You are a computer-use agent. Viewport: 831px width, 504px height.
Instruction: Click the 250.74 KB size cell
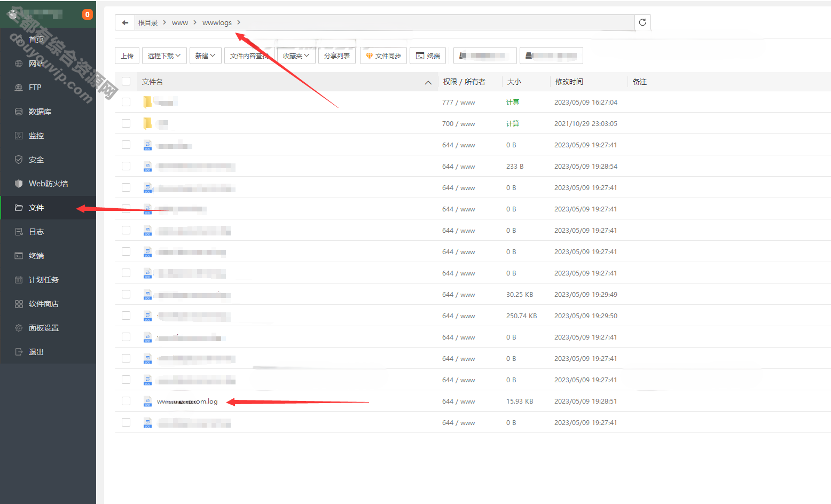click(x=522, y=316)
